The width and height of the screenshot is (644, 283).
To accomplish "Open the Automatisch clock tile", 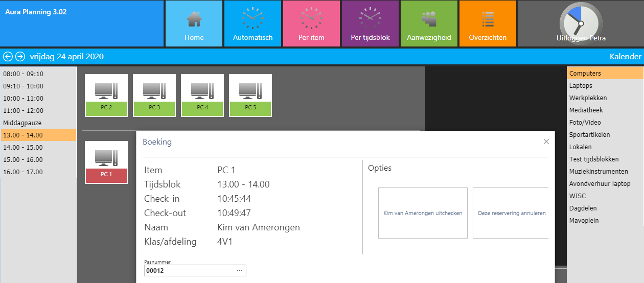I will [252, 24].
